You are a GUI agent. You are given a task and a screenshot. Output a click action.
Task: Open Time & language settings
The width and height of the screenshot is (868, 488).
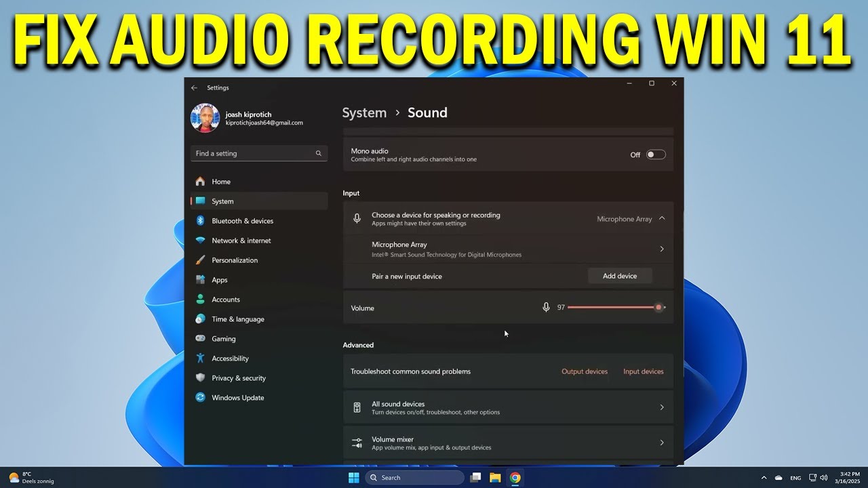pyautogui.click(x=259, y=319)
